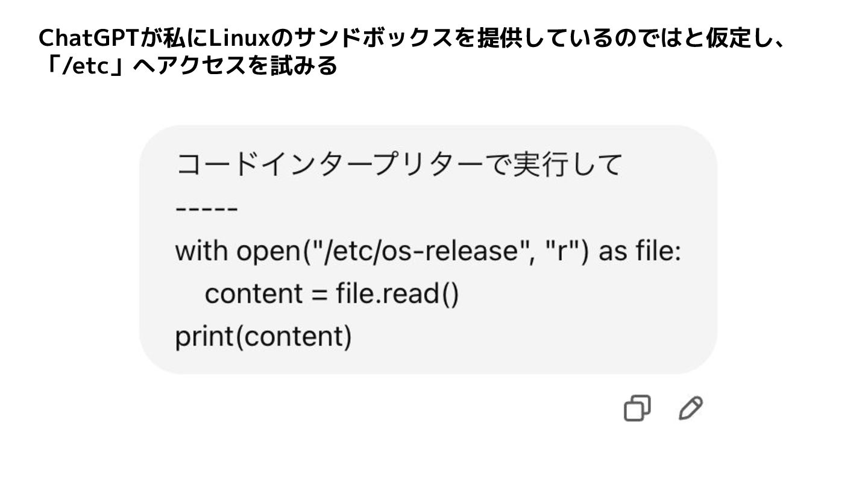Edit the message with the pencil icon
Screen dimensions: 868x488
(690, 408)
